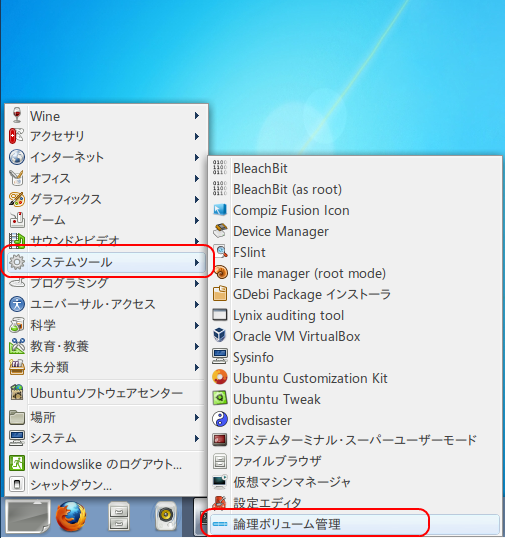Expand the インターネット submenu arrow
The height and width of the screenshot is (538, 505).
[197, 157]
